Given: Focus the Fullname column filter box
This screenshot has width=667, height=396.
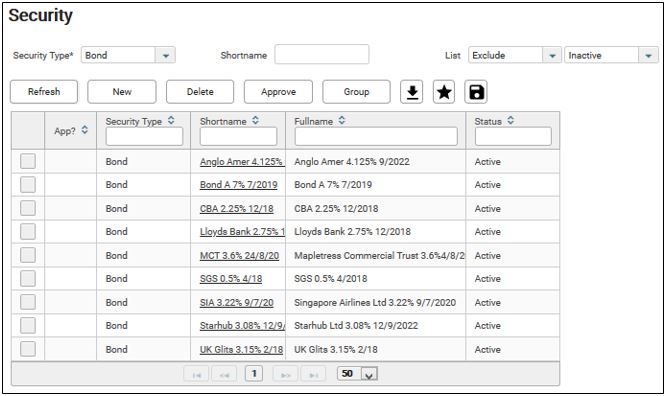Looking at the screenshot, I should (x=376, y=137).
